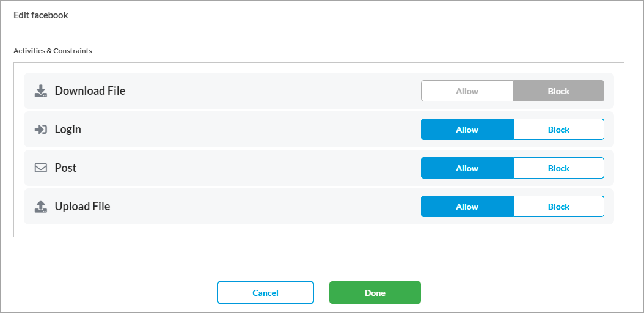The width and height of the screenshot is (644, 313).
Task: Switch Post activity to Block
Action: [x=558, y=168]
